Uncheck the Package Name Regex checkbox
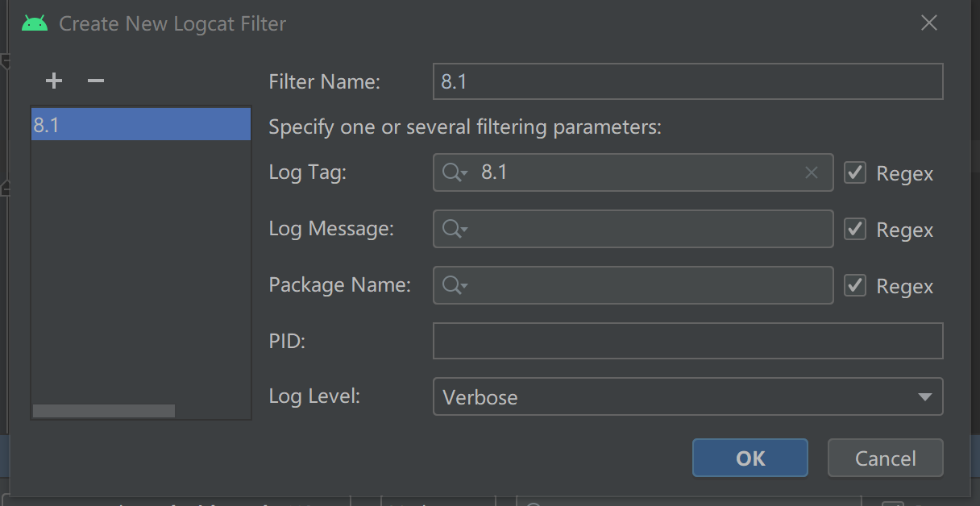This screenshot has width=980, height=506. tap(855, 285)
